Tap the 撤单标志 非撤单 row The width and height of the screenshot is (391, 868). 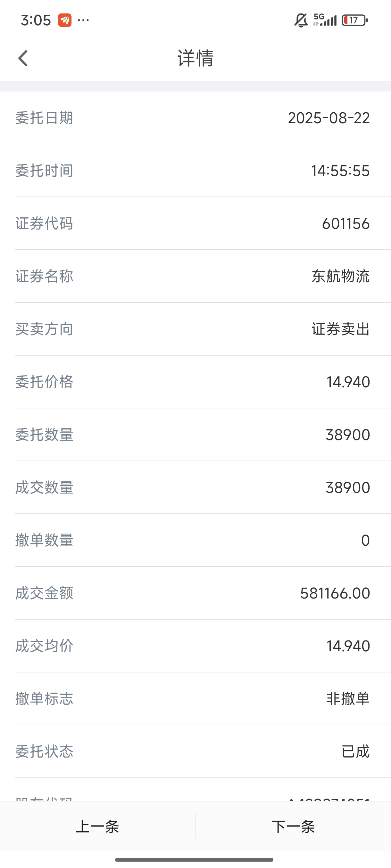tap(196, 698)
